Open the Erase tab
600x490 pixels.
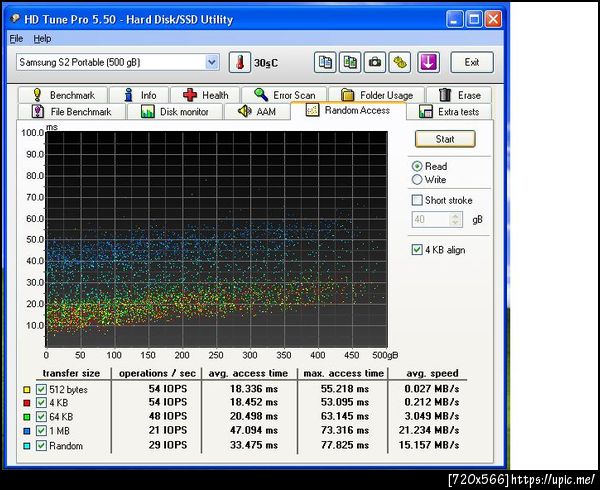point(459,95)
